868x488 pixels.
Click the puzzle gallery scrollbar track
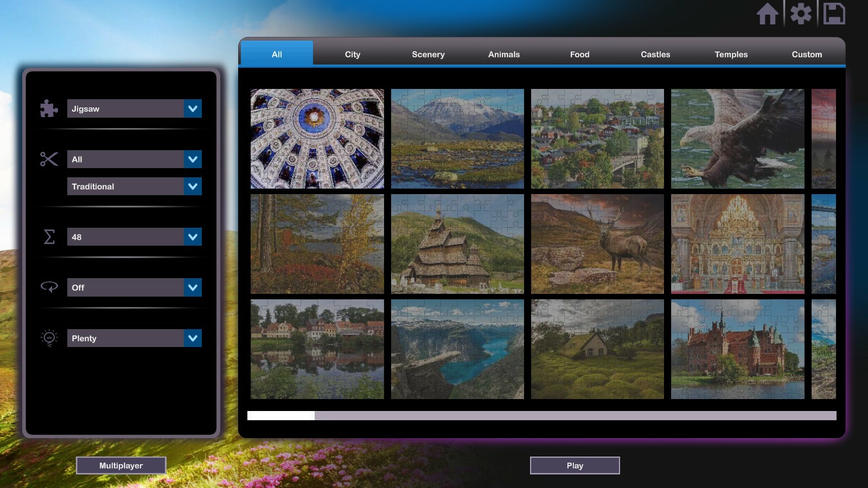(542, 415)
